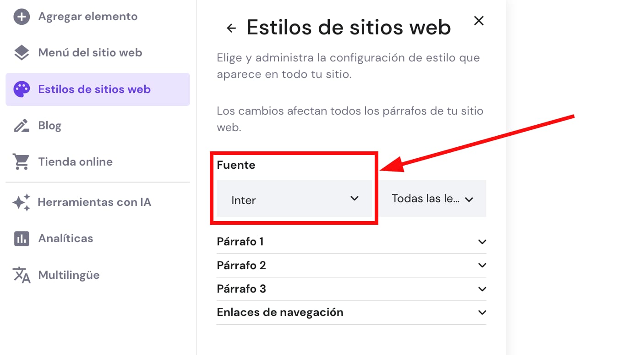This screenshot has height=355, width=644.
Task: Select the Menú del sitio web layers icon
Action: pos(21,52)
